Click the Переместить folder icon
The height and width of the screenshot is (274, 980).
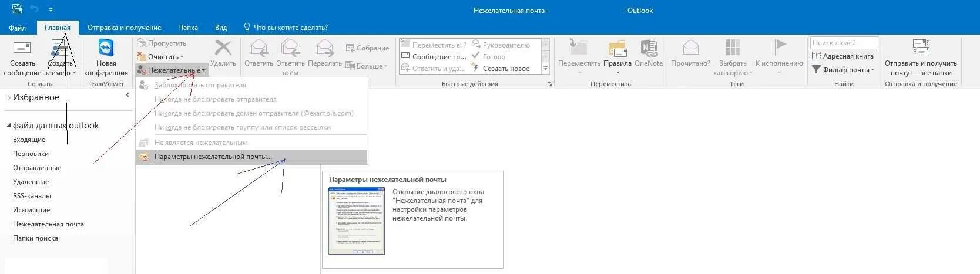click(x=579, y=48)
